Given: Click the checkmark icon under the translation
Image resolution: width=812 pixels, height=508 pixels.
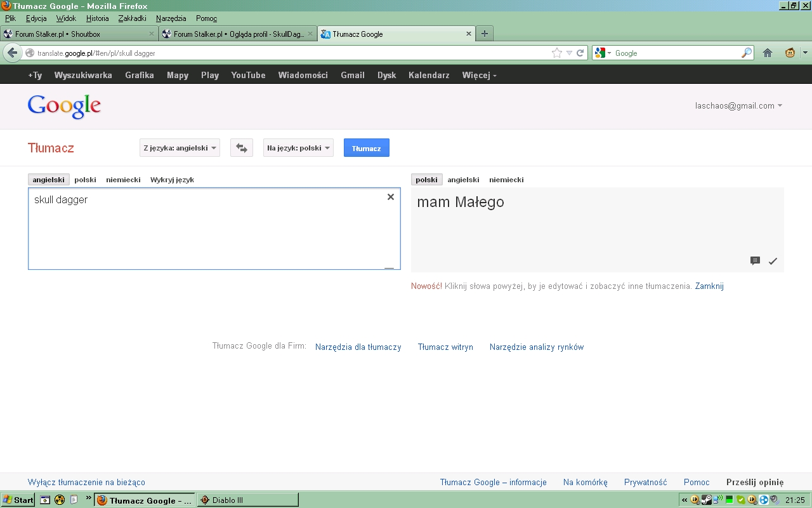Looking at the screenshot, I should (773, 261).
